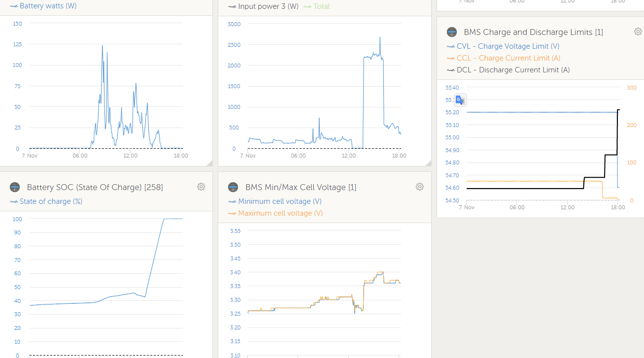Open settings gear for BMS Min/Max Cell Voltage
The image size is (644, 358).
(x=419, y=187)
